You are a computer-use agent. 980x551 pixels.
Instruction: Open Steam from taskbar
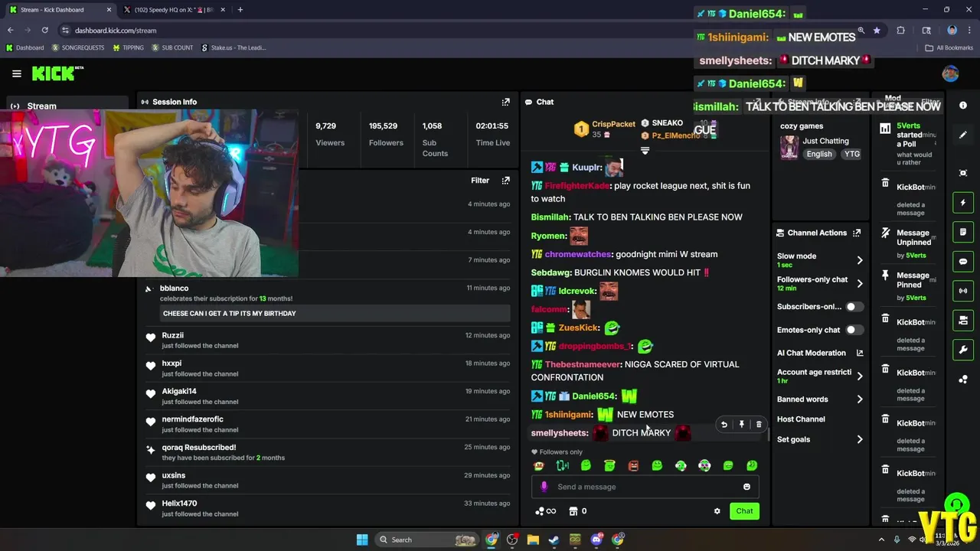click(554, 540)
